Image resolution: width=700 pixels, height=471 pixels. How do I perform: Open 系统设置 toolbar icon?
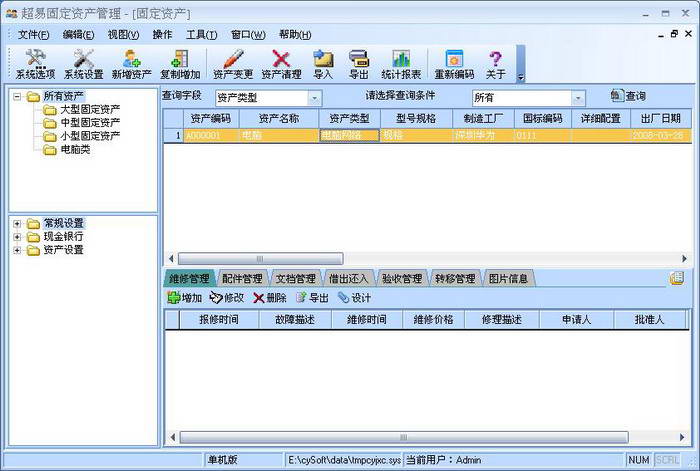(83, 64)
